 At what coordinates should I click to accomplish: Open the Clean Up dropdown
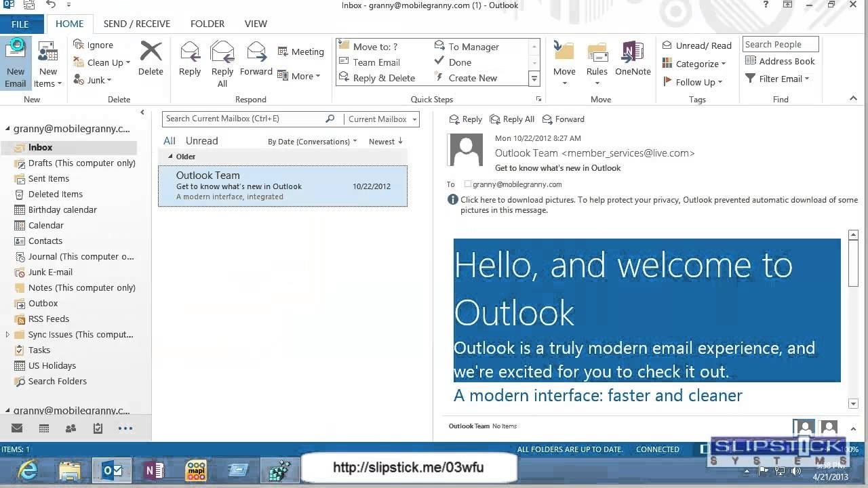[x=102, y=62]
